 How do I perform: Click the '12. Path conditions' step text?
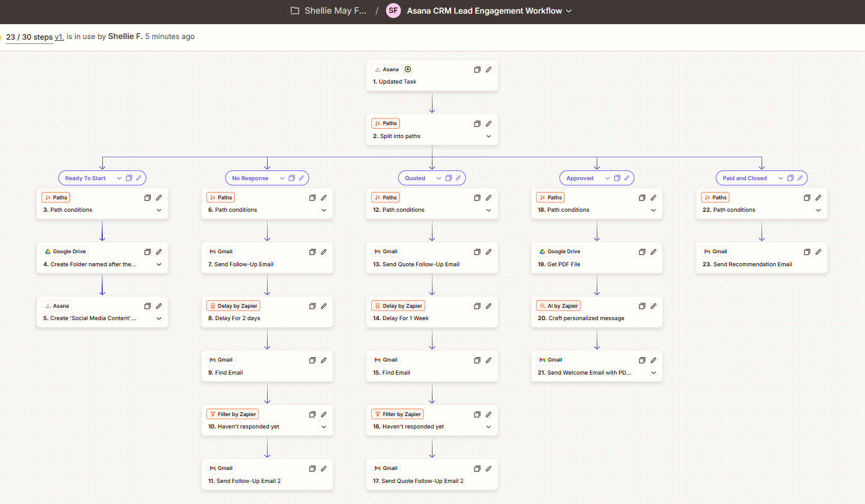click(x=398, y=210)
